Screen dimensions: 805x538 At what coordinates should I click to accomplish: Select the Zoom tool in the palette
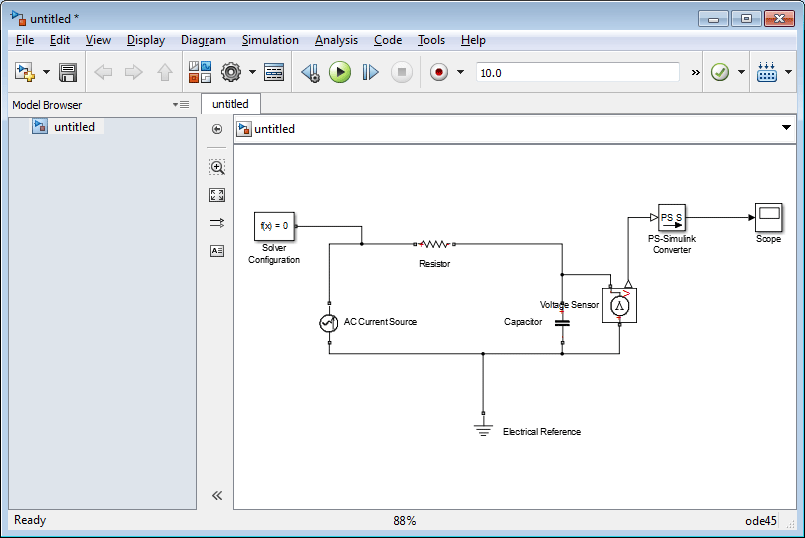click(x=217, y=167)
